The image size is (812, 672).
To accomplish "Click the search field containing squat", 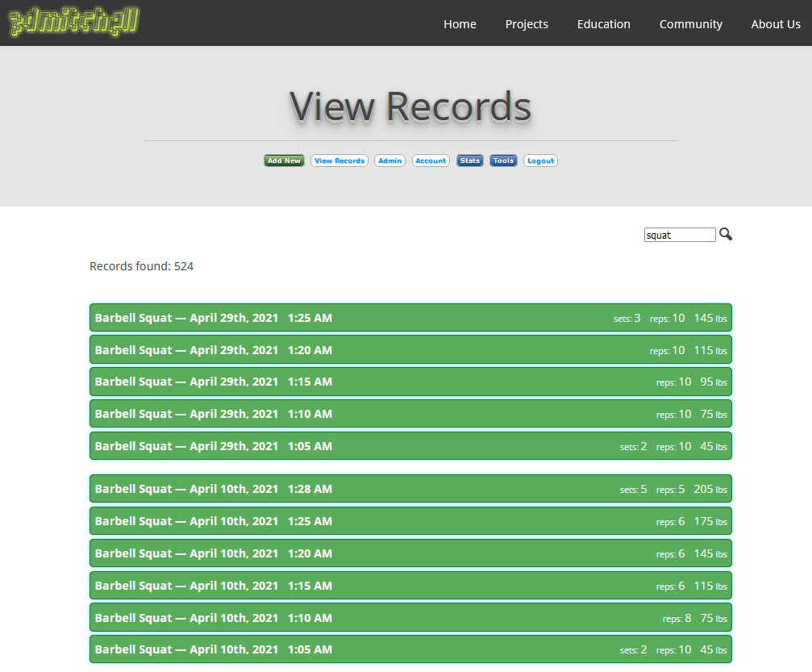I will 679,235.
